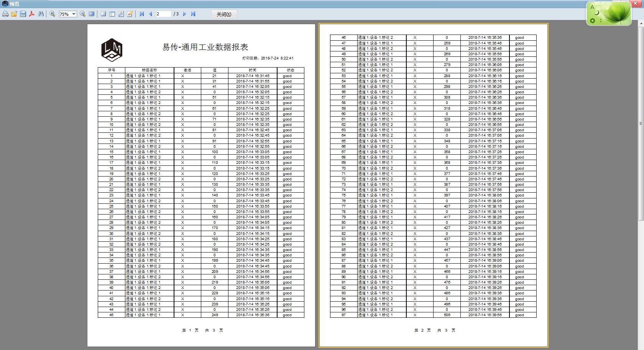Toggle full screen preview mode

coord(92,14)
